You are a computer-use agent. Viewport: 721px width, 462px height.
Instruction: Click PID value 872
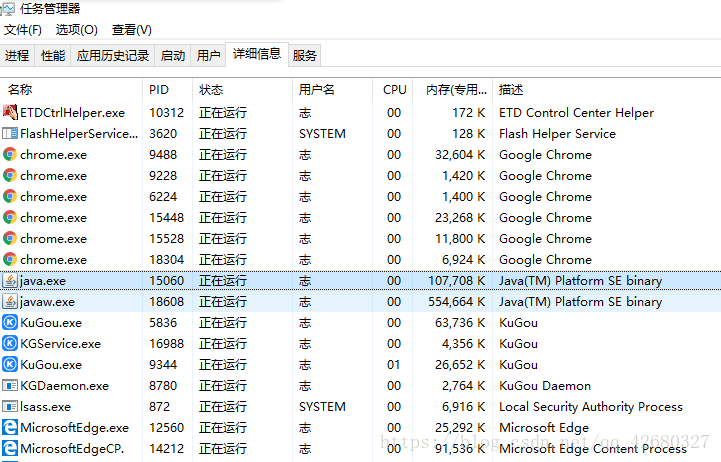pyautogui.click(x=160, y=407)
